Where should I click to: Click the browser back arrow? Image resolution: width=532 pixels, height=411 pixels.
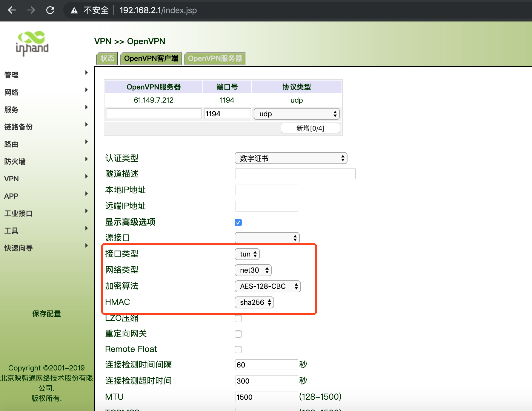12,10
